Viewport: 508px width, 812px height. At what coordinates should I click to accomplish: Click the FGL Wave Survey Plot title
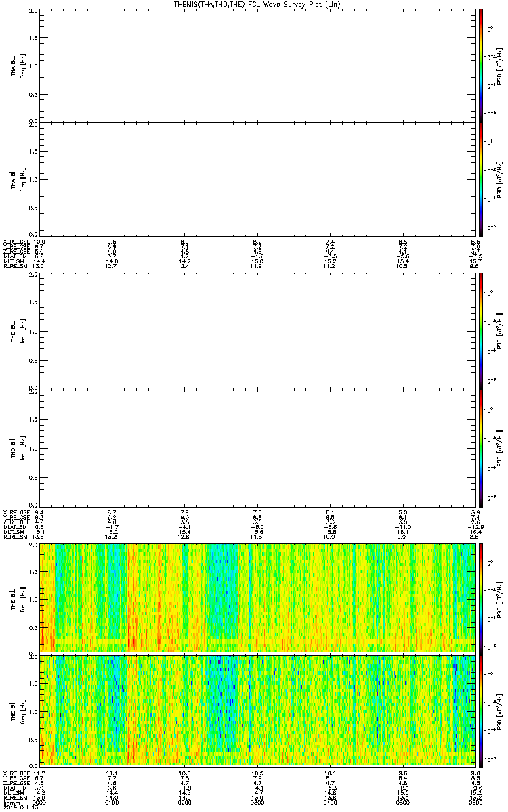(x=258, y=4)
